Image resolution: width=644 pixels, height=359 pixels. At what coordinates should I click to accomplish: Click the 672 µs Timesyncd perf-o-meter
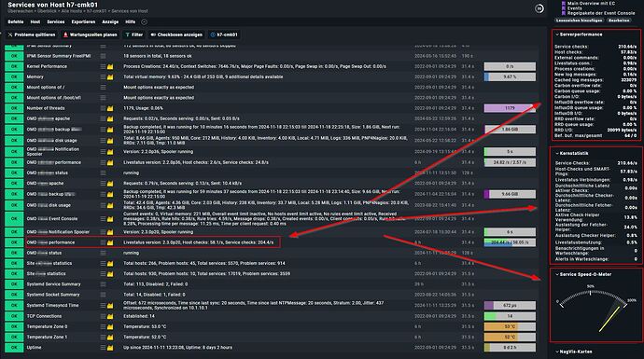coord(510,305)
